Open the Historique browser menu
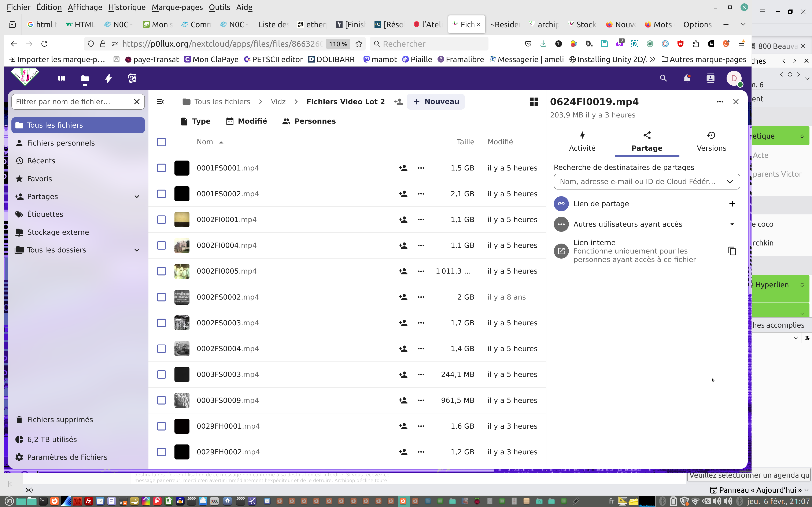This screenshot has width=812, height=507. (x=126, y=7)
